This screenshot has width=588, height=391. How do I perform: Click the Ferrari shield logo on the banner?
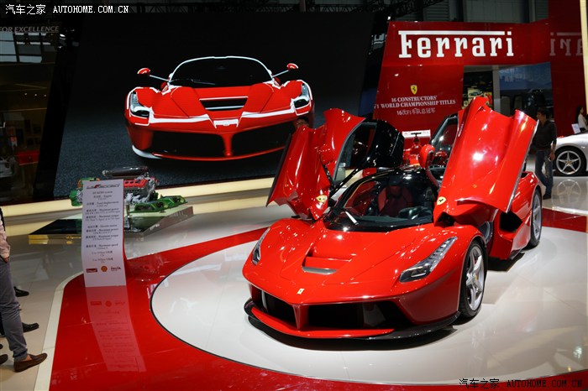(413, 89)
